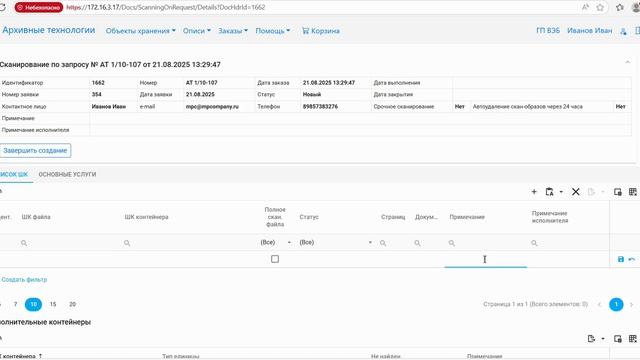Viewport: 640px width, 360px height.
Task: Reload the page with the browser refresh icon
Action: click(2, 7)
